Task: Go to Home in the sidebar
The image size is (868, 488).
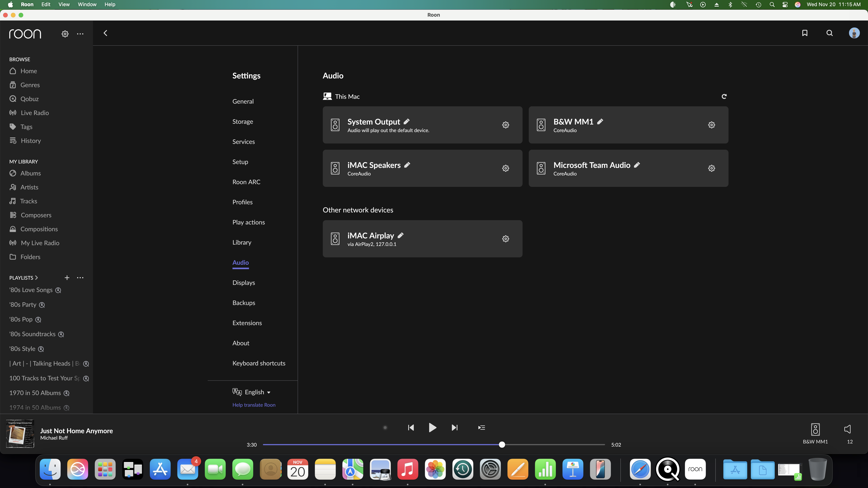Action: (x=23, y=71)
